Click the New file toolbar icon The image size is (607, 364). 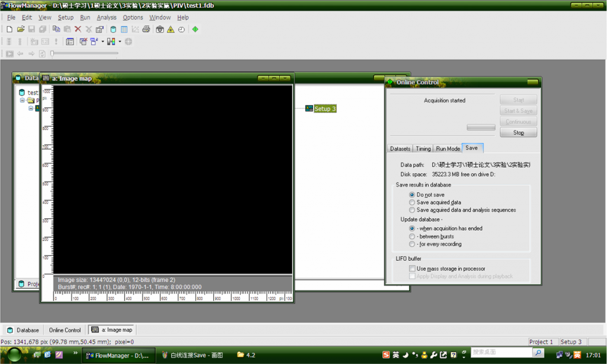tap(9, 30)
